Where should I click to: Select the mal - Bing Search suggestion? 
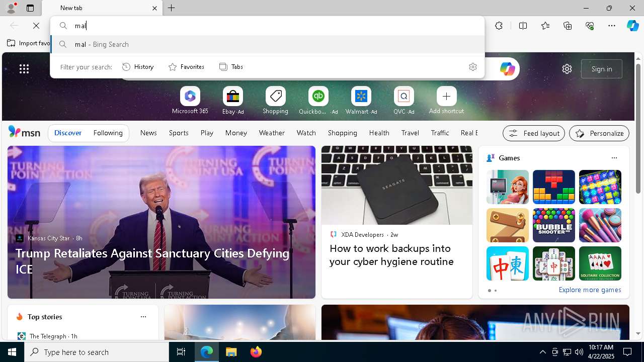click(268, 44)
